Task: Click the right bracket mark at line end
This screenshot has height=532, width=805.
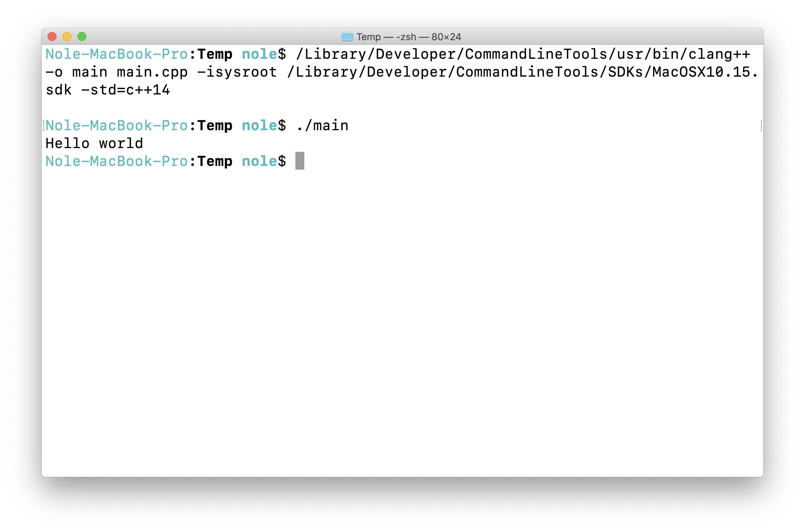Action: point(761,125)
